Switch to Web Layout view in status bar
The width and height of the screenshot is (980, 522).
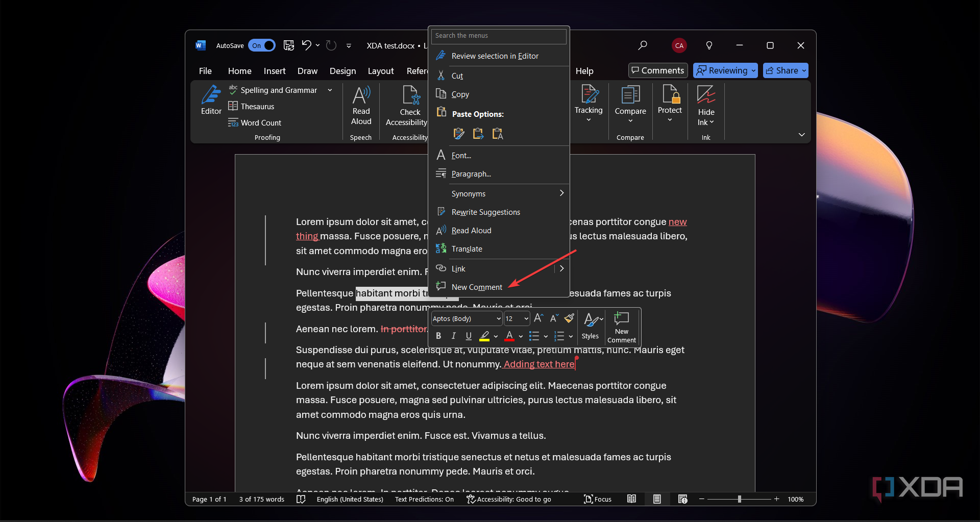682,499
